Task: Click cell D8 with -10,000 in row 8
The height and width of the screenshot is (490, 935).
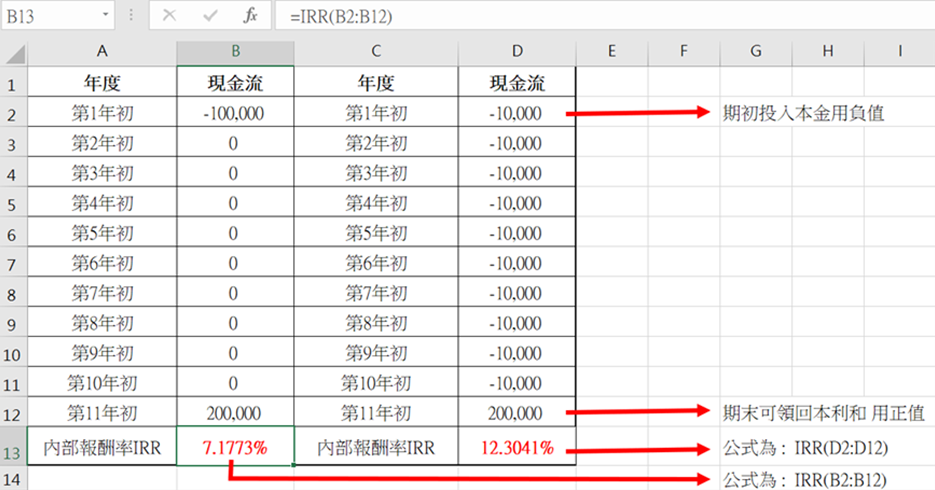Action: tap(517, 292)
